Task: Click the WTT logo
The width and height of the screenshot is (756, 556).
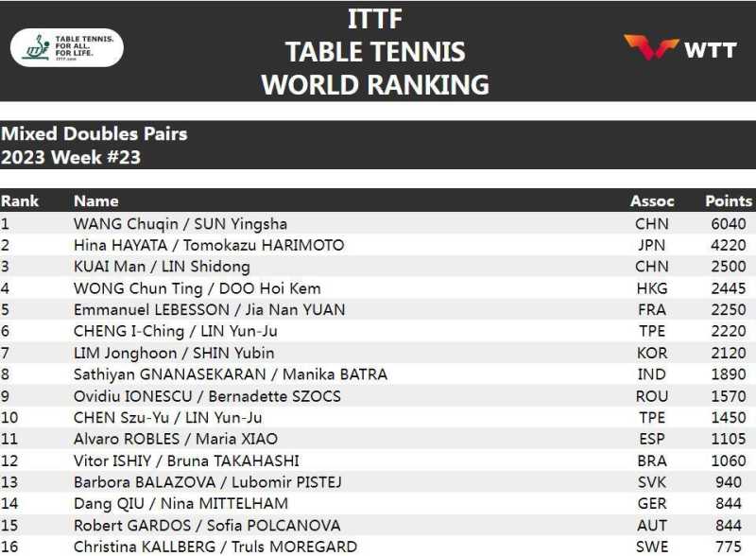Action: [679, 49]
